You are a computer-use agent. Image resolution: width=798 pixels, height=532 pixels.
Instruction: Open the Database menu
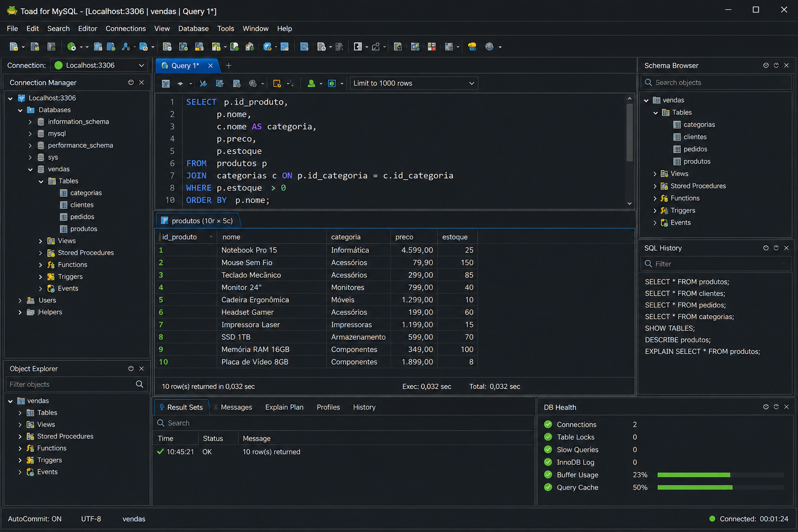point(193,29)
